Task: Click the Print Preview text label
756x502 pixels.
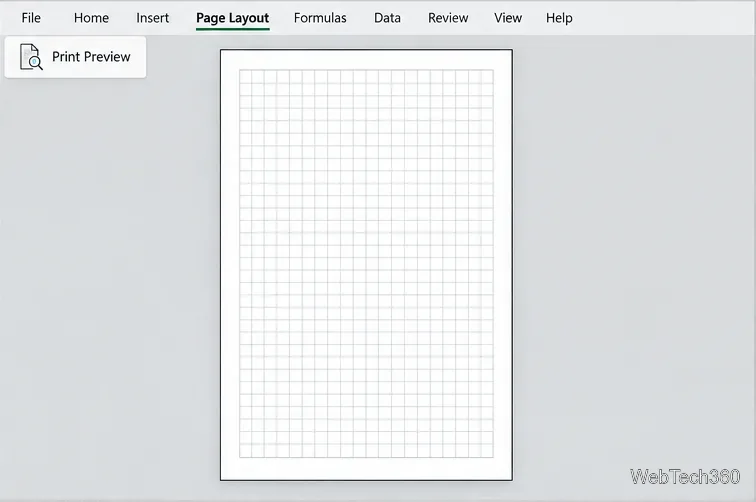Action: pyautogui.click(x=91, y=57)
